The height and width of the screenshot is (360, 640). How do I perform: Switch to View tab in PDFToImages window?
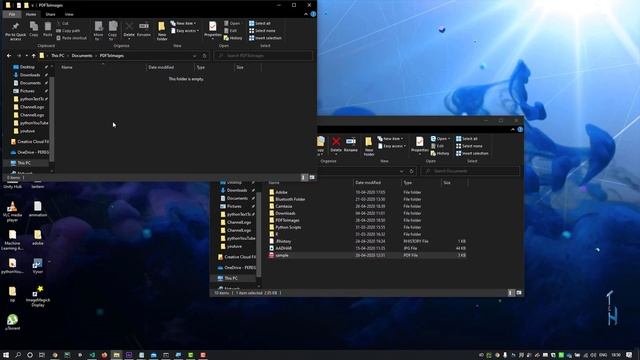[69, 14]
